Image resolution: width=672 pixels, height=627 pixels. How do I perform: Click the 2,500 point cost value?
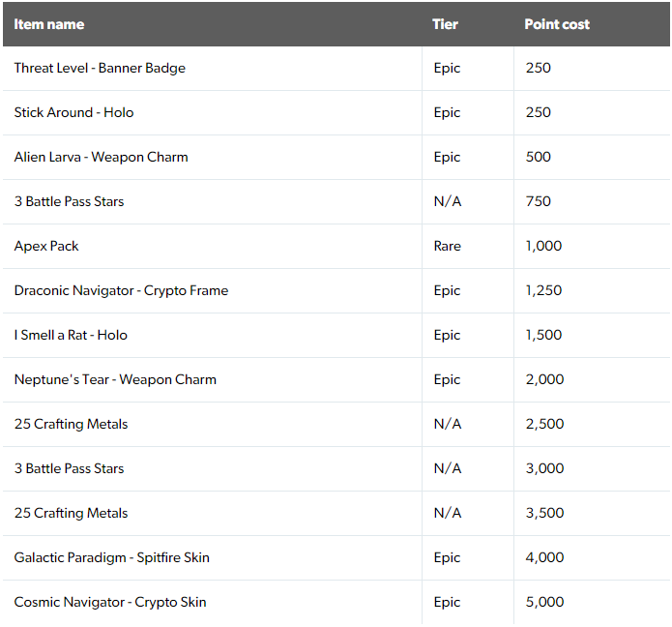pyautogui.click(x=544, y=424)
